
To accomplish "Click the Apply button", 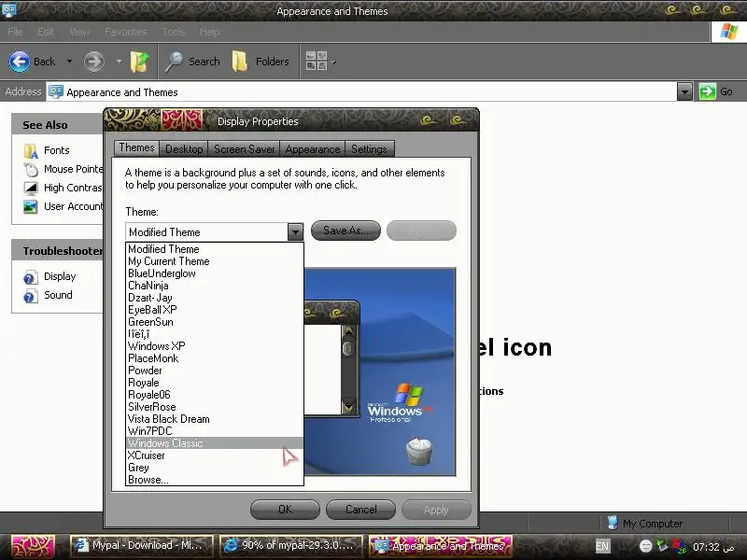I will tap(436, 510).
